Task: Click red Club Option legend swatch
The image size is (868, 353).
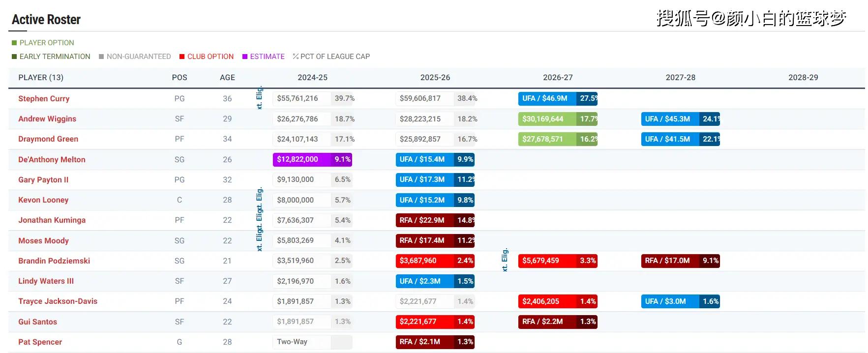Action: pos(182,57)
